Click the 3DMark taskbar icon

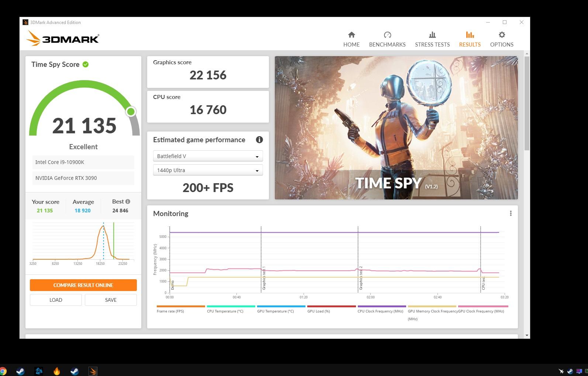pyautogui.click(x=93, y=371)
